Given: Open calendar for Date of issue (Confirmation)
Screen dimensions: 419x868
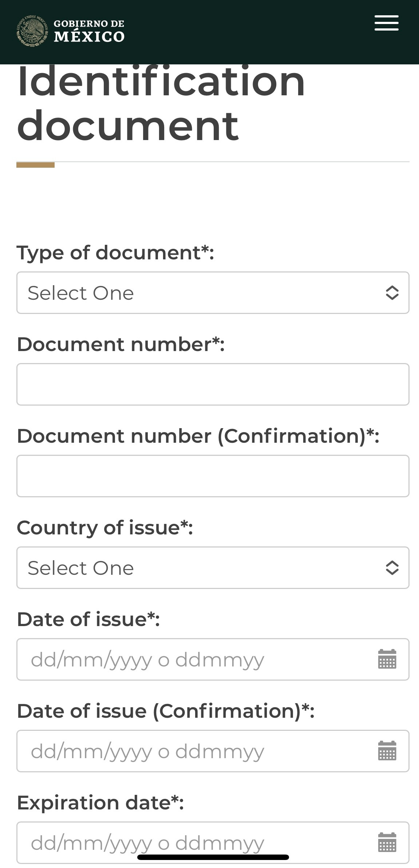Looking at the screenshot, I should pos(387,751).
